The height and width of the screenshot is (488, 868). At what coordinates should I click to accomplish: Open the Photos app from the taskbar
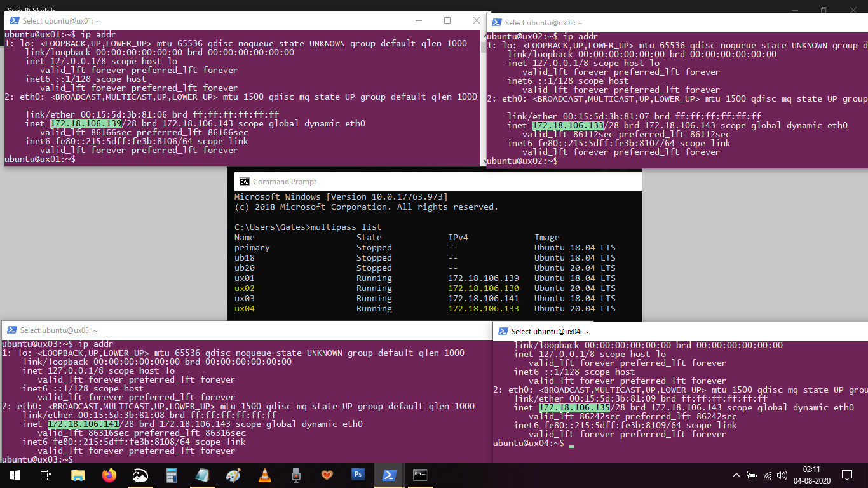[140, 475]
